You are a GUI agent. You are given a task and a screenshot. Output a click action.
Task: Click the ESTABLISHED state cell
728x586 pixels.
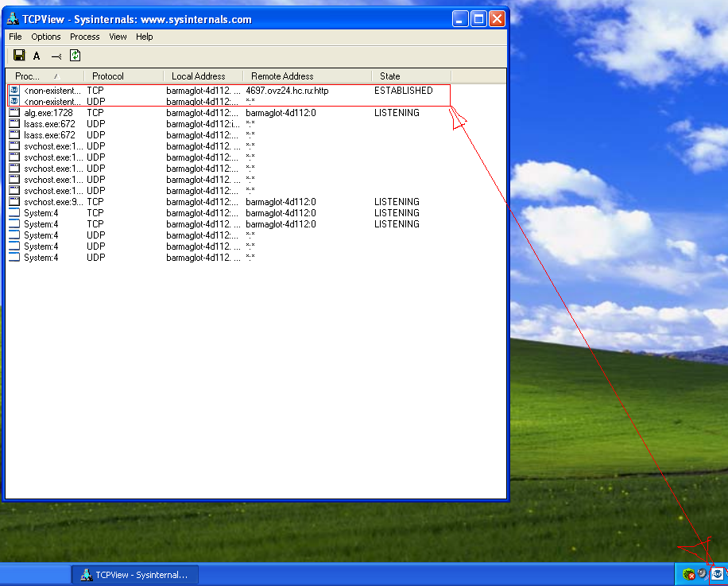pyautogui.click(x=404, y=91)
